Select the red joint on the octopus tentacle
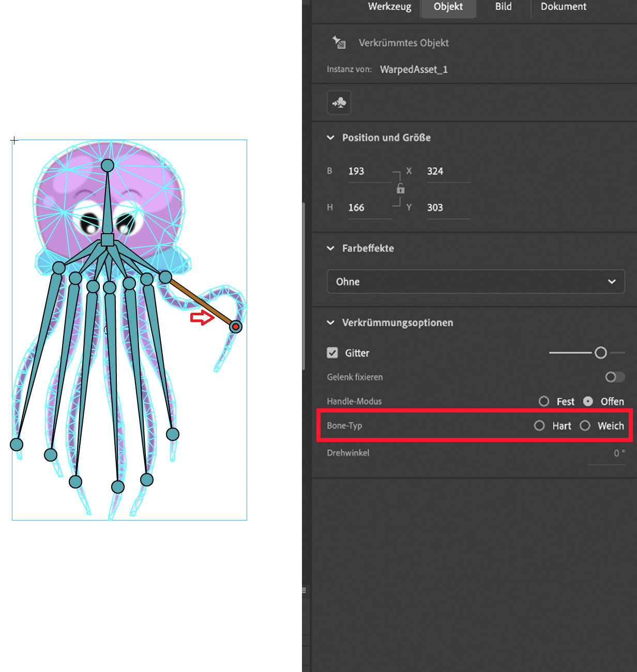 [x=236, y=326]
